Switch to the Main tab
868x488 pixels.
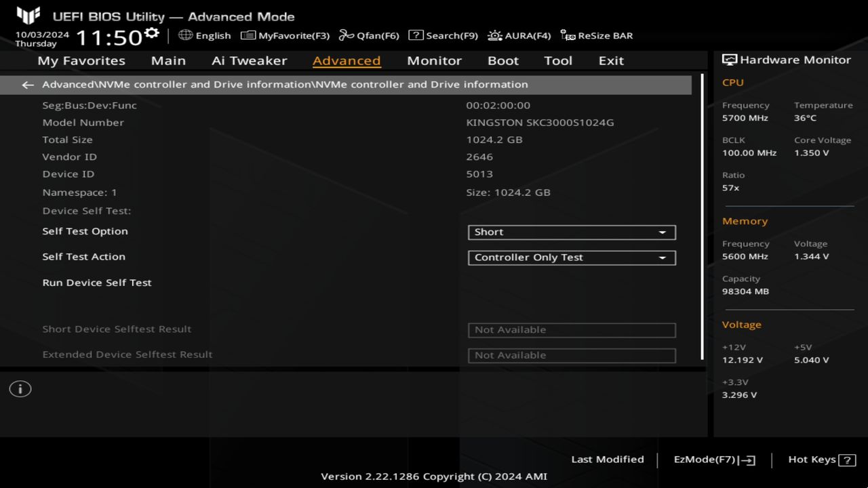point(168,60)
